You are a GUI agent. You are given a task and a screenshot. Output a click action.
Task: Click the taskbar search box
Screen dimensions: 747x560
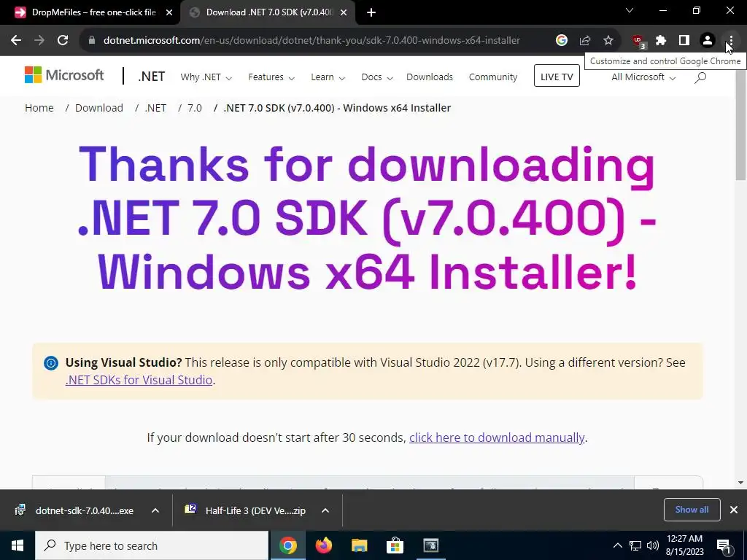tap(152, 545)
